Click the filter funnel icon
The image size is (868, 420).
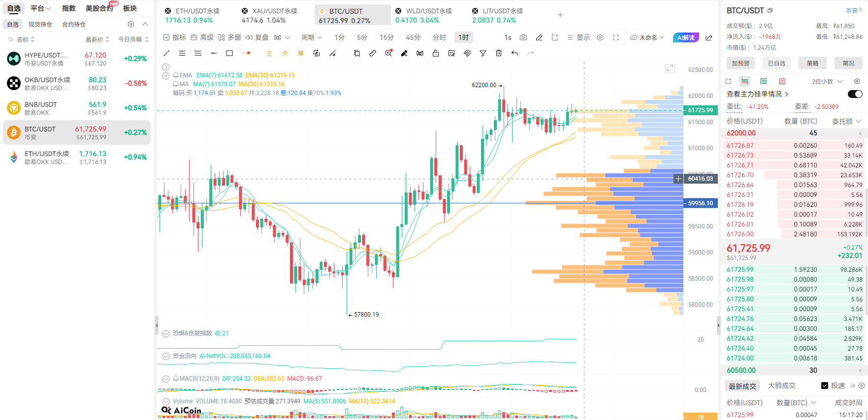[483, 53]
